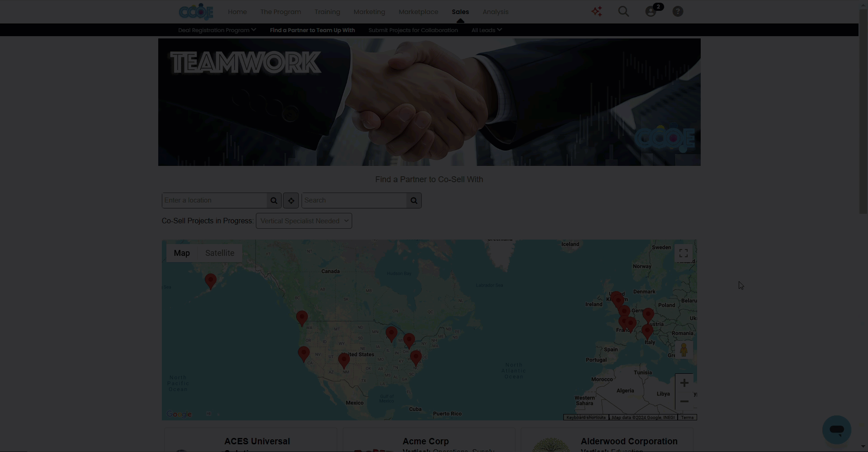The width and height of the screenshot is (868, 452).
Task: Open the Alderwood Corporation partner card
Action: point(607,440)
